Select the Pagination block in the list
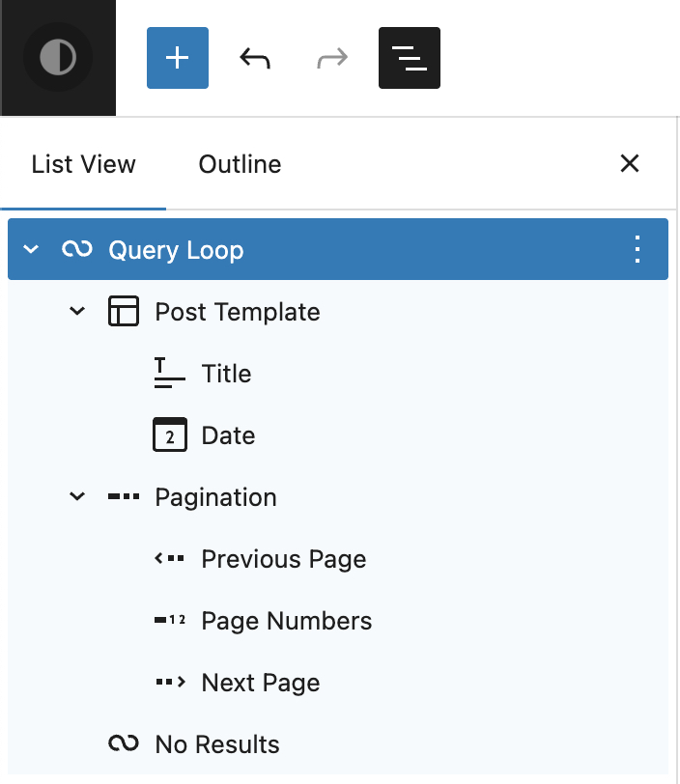Image resolution: width=680 pixels, height=784 pixels. [214, 496]
